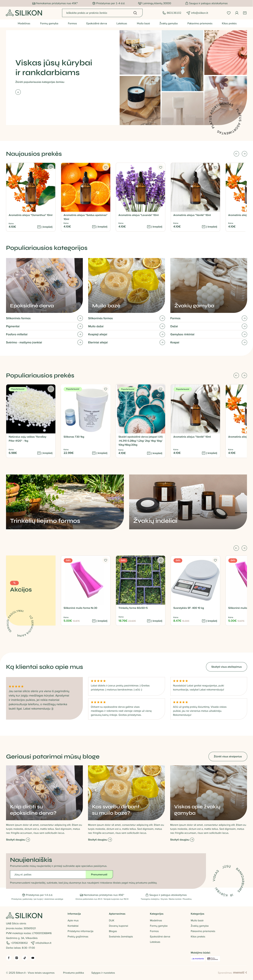Open the shopping cart icon in header
The width and height of the screenshot is (253, 980).
coord(245,13)
